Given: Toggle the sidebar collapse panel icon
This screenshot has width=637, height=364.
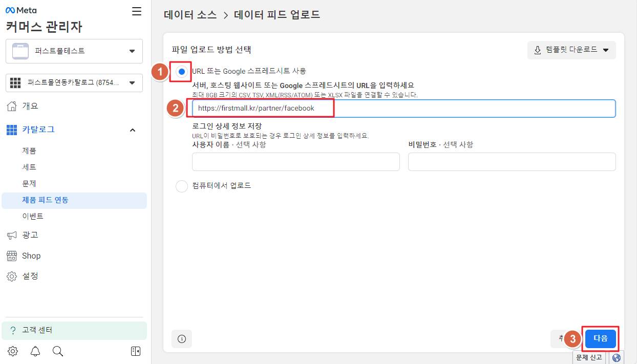Looking at the screenshot, I should 136,351.
